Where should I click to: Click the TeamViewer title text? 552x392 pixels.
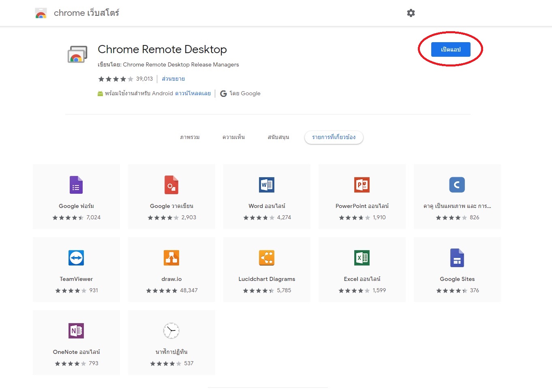[x=76, y=279]
